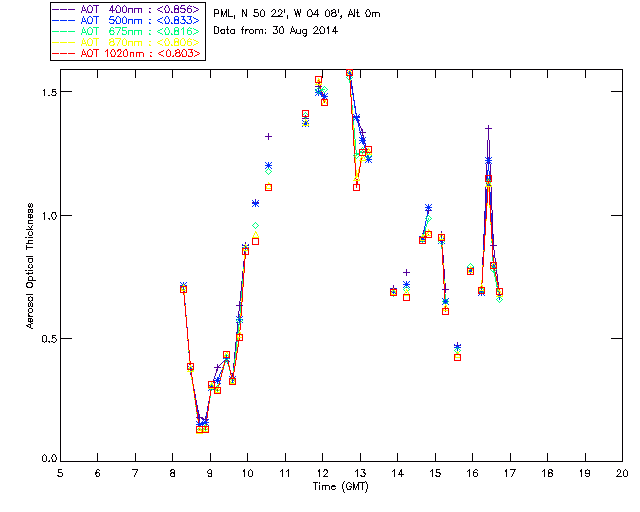Click the x-axis tick label 12
640x512 pixels.
tap(322, 471)
